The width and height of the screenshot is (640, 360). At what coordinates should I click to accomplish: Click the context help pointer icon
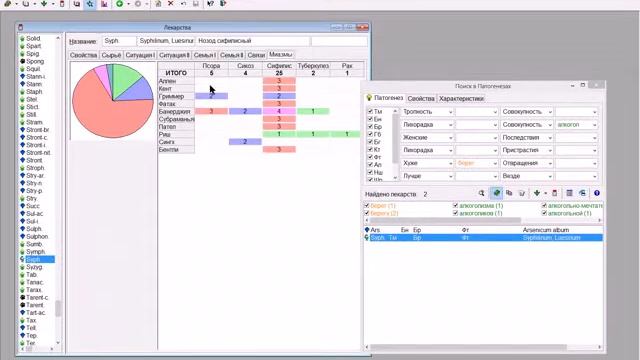pos(210,4)
